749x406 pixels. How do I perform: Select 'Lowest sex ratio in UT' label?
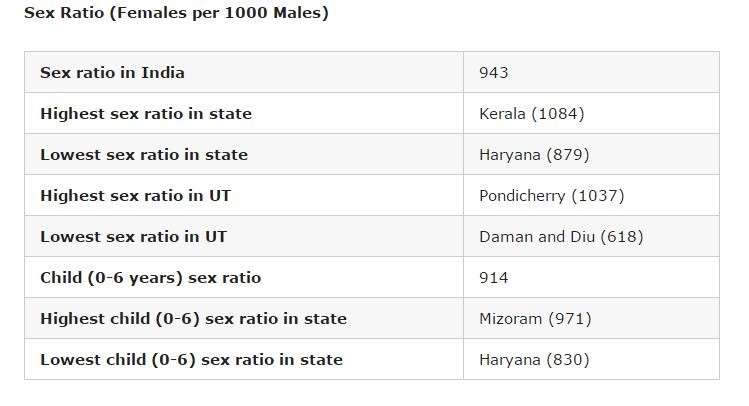[133, 237]
